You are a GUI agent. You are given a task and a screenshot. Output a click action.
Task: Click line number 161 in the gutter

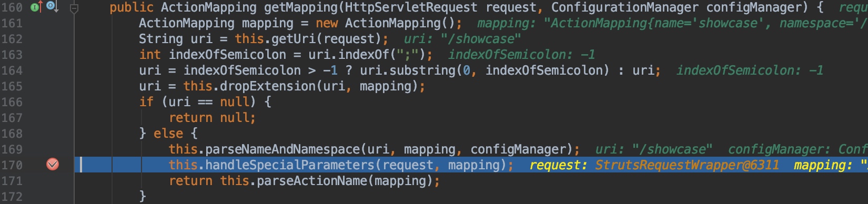(12, 23)
